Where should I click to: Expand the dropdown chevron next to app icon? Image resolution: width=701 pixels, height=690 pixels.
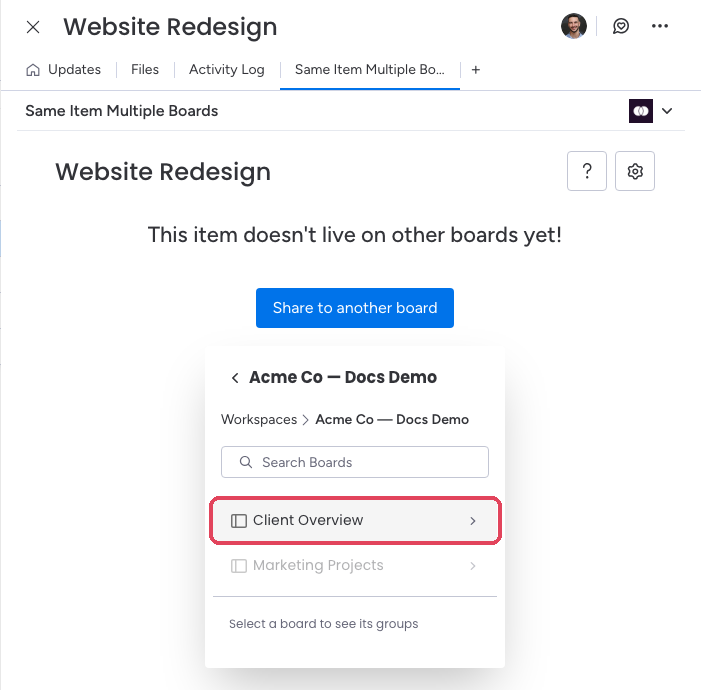coord(667,111)
